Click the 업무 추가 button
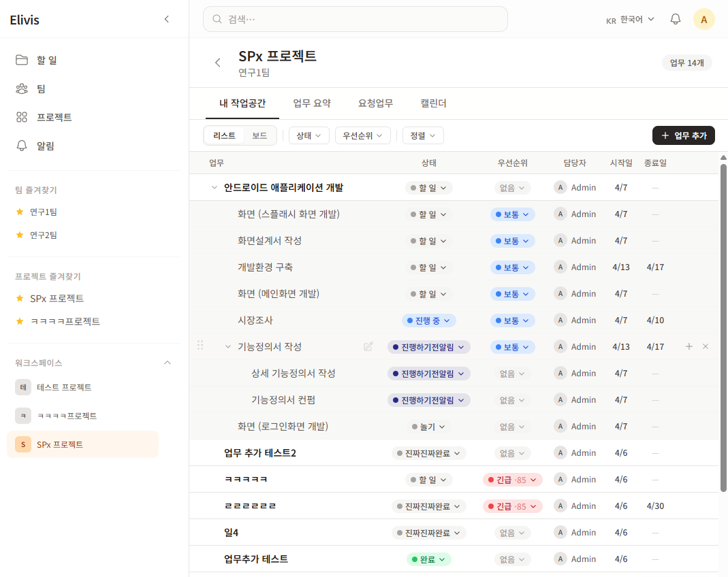 pos(684,135)
